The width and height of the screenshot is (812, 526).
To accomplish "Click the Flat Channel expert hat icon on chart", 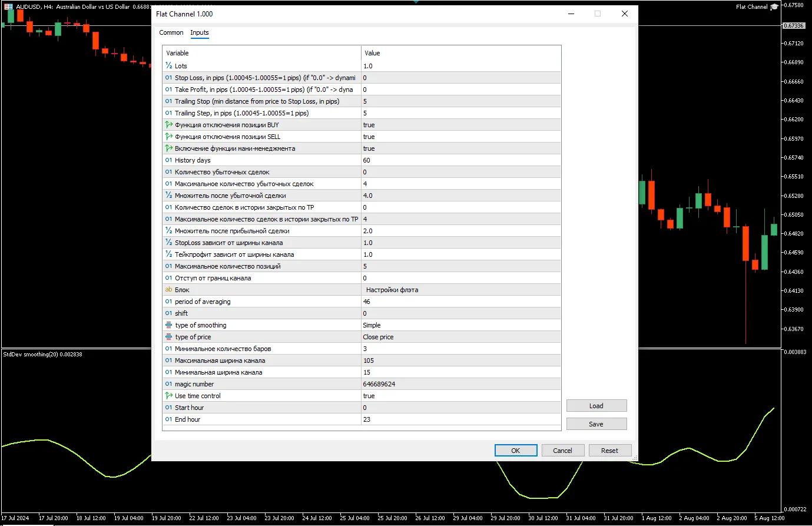I will [x=774, y=7].
